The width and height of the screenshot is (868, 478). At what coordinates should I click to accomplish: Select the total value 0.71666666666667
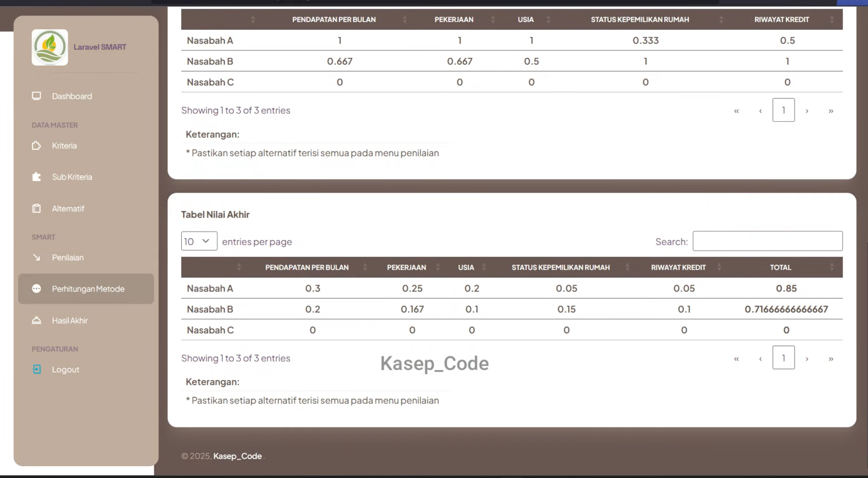[x=786, y=309]
